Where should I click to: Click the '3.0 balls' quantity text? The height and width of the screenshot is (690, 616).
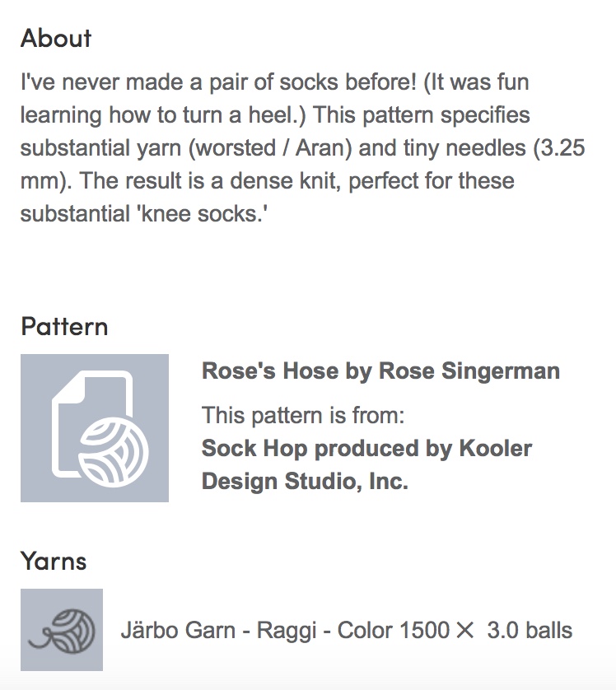point(530,630)
